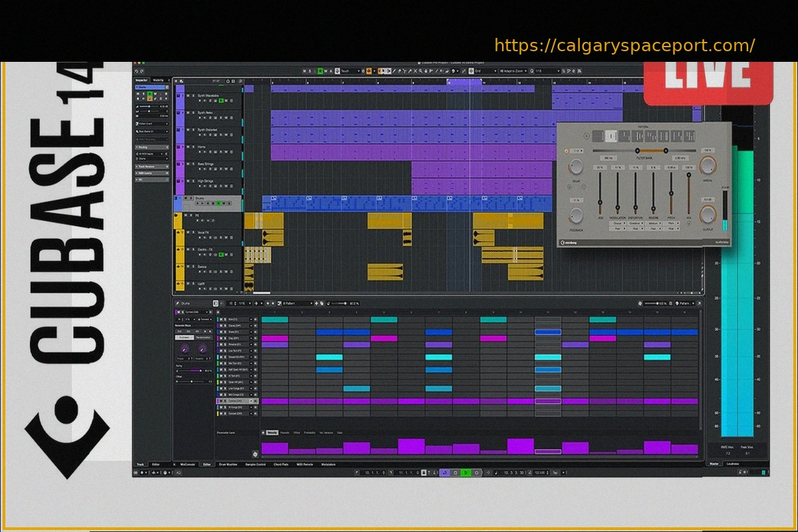Click the add track plus icon
Screen dimensions: 798x532
[x=176, y=80]
